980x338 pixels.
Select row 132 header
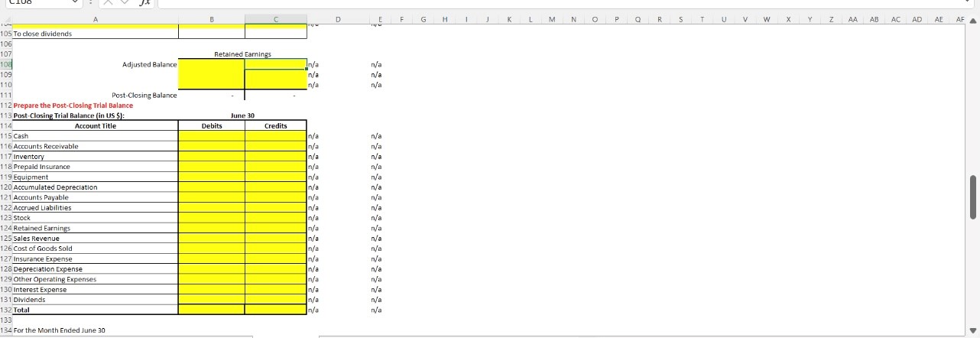6,310
